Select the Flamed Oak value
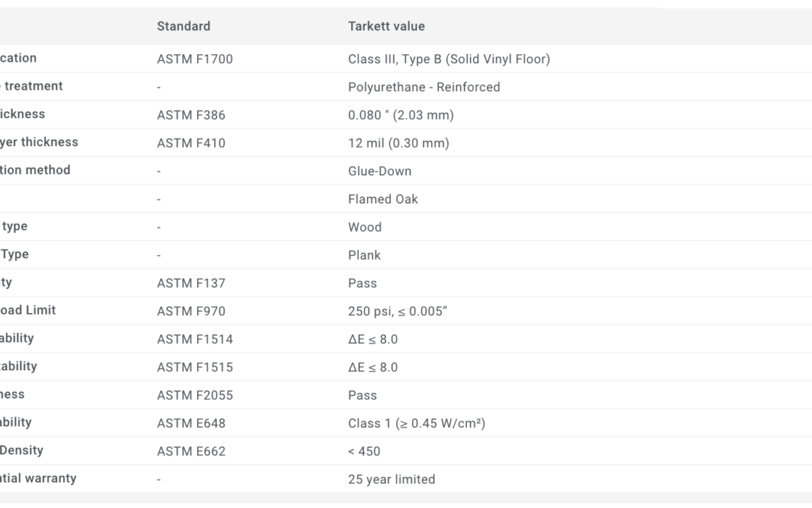Image resolution: width=812 pixels, height=508 pixels. point(383,199)
